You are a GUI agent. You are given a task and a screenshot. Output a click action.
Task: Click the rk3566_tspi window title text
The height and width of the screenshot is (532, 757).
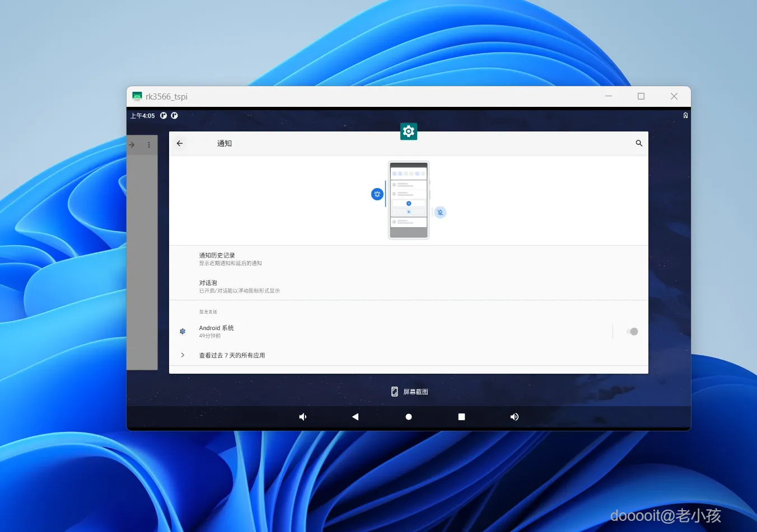click(x=166, y=97)
